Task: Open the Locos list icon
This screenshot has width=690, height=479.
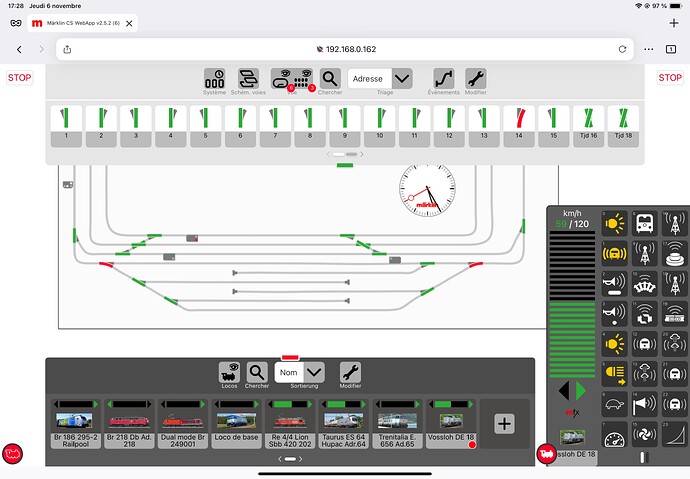Action: pos(229,373)
